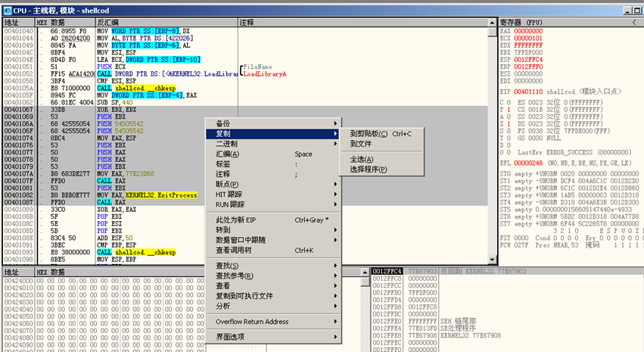Select EAX register value 00000000
Screen dimensions: 644x352
point(528,31)
